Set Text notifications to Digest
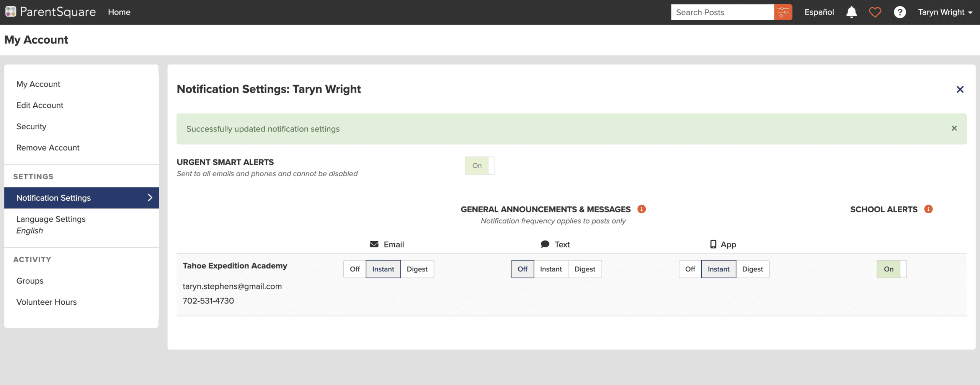The image size is (980, 385). tap(585, 269)
